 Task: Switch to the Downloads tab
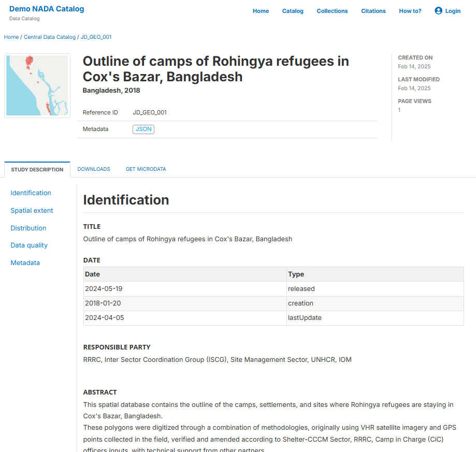pyautogui.click(x=94, y=169)
